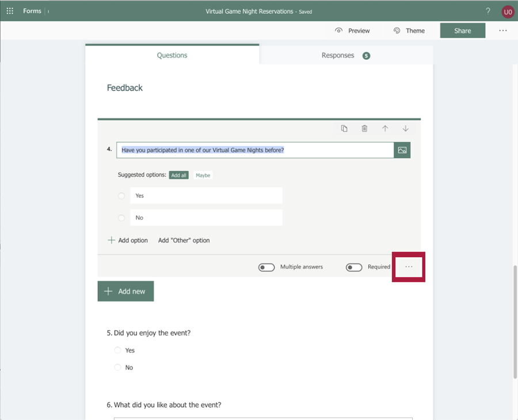
Task: Open the Help question mark icon
Action: [x=487, y=11]
